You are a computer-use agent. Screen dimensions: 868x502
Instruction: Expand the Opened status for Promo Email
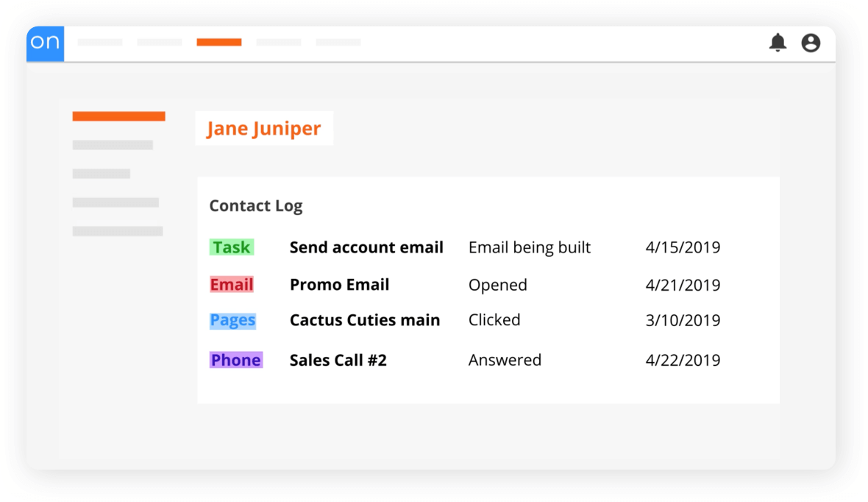(498, 284)
